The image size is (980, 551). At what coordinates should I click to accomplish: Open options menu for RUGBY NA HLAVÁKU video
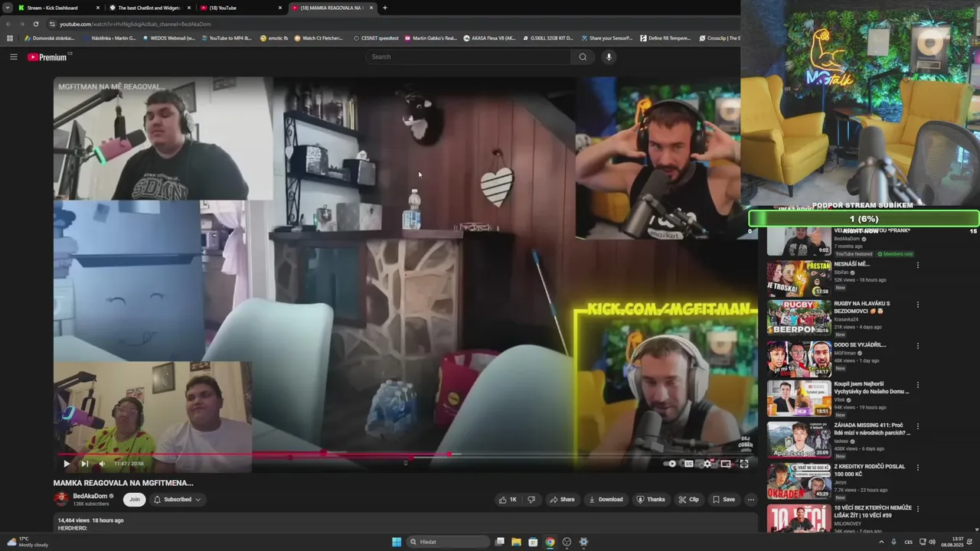[917, 304]
